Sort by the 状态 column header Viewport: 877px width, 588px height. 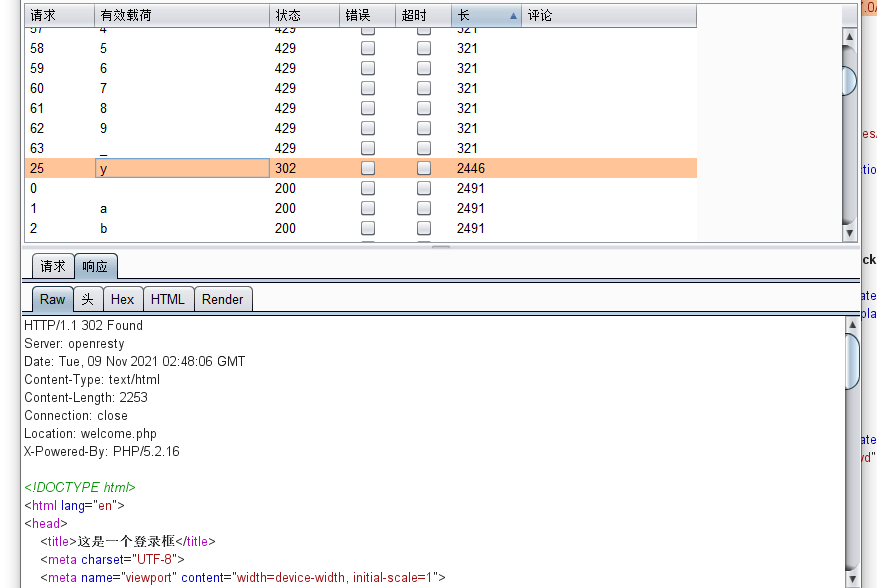tap(304, 15)
